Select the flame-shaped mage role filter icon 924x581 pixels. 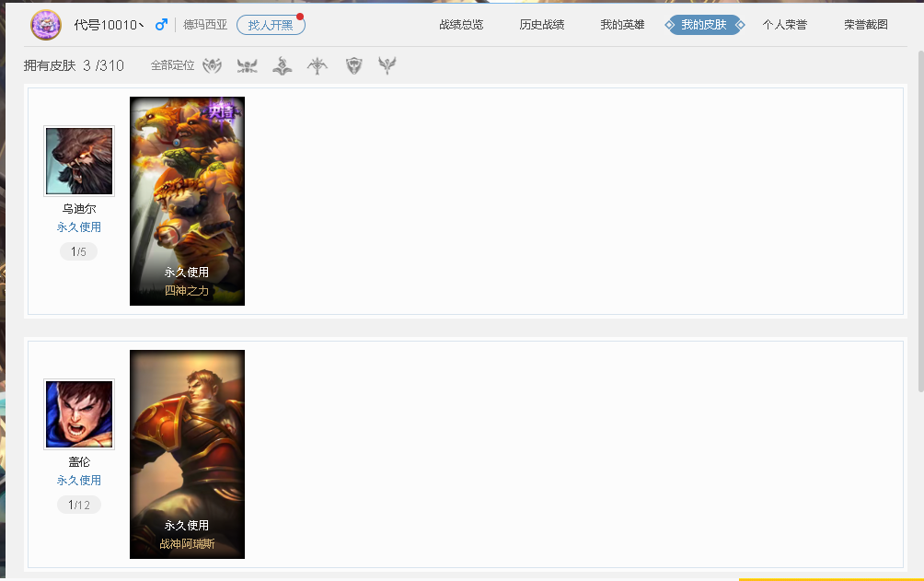click(x=283, y=65)
